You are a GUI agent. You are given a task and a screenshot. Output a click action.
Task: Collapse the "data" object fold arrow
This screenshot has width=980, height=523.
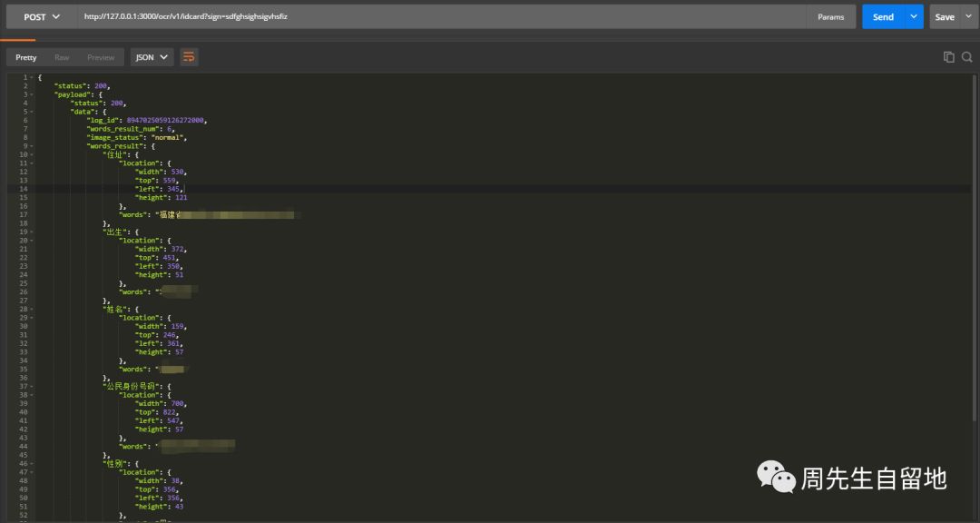coord(31,112)
